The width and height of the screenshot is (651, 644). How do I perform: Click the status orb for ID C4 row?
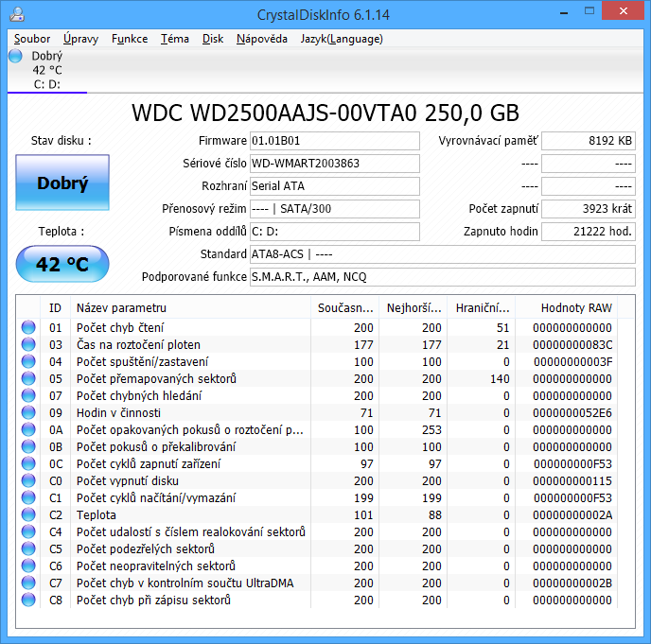pos(28,531)
